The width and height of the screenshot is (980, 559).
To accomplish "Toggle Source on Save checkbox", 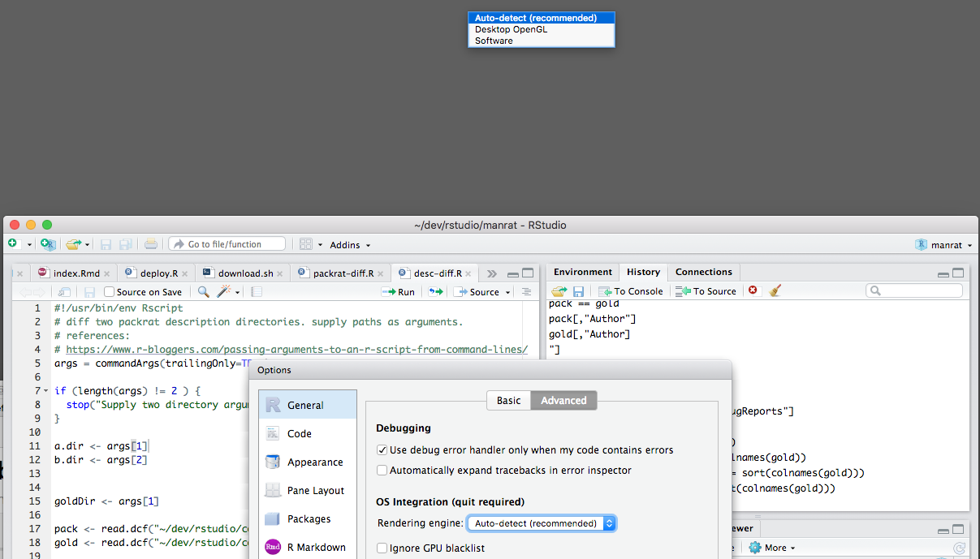I will [x=110, y=291].
